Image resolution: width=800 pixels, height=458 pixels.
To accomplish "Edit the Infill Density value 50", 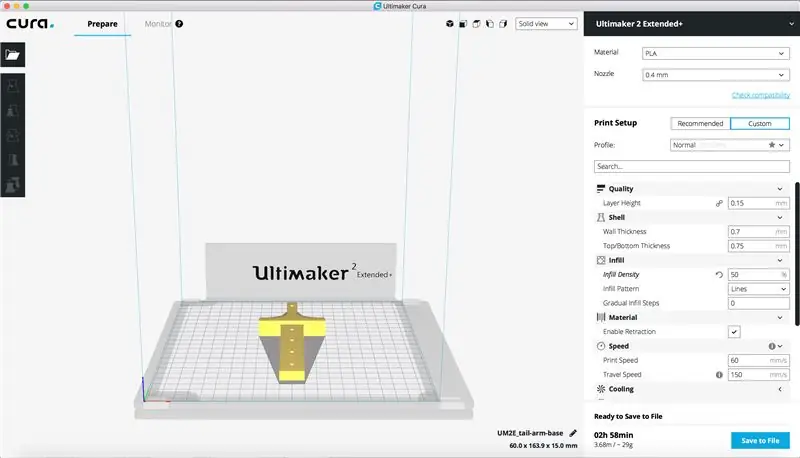I will click(758, 274).
